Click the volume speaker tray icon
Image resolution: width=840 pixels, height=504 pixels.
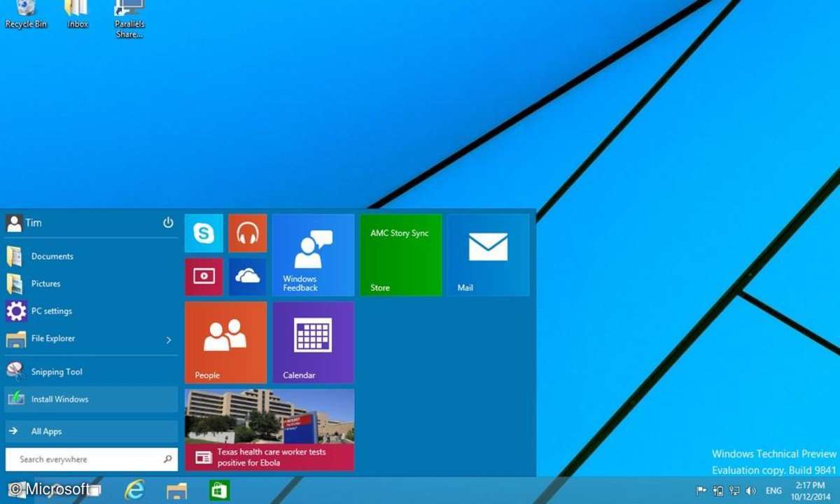(751, 491)
